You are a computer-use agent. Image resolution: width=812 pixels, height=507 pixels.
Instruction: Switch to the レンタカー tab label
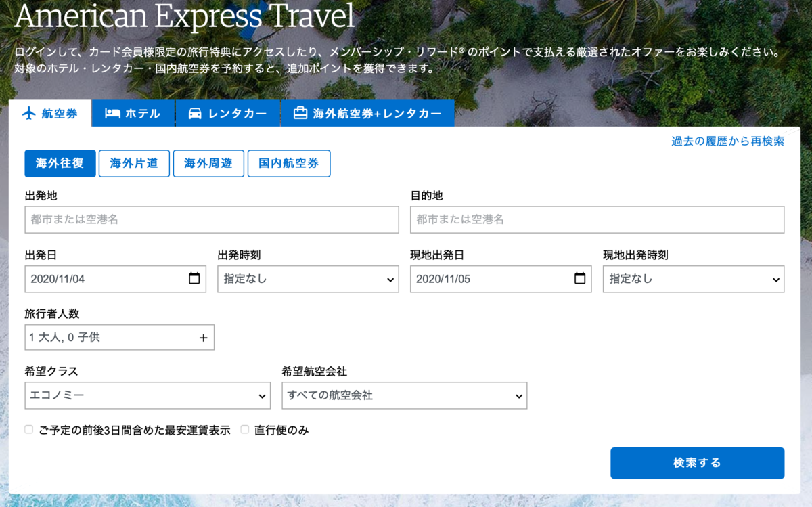click(238, 114)
